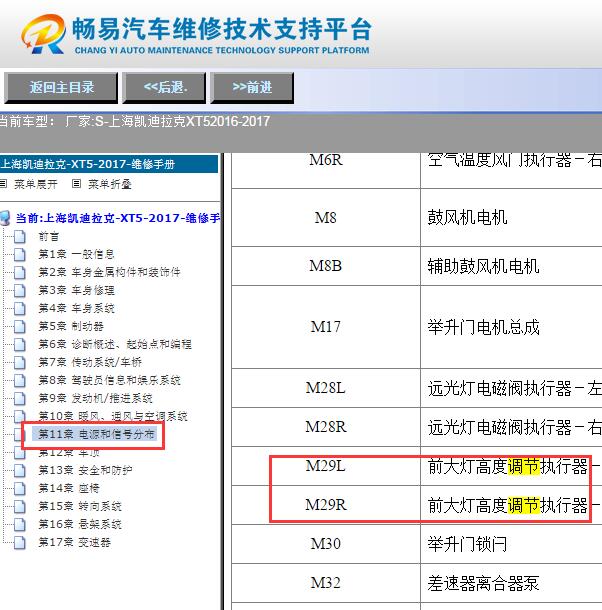Open 第1章 一般信息
This screenshot has height=610, width=602.
coord(76,254)
